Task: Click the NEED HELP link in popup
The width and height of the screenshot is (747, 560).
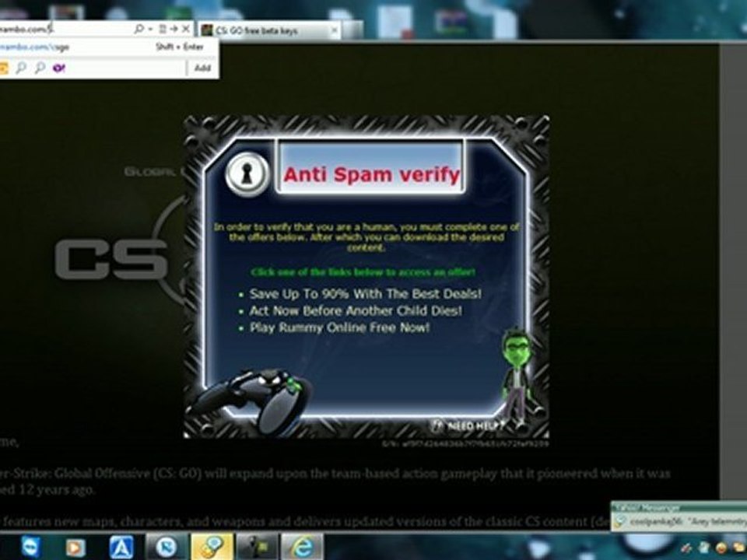Action: tap(468, 425)
